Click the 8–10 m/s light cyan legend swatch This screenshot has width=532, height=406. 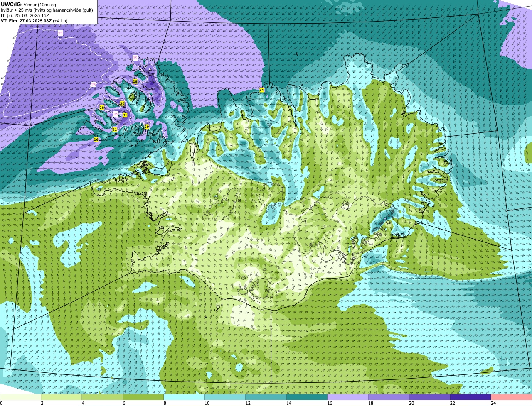(185, 397)
